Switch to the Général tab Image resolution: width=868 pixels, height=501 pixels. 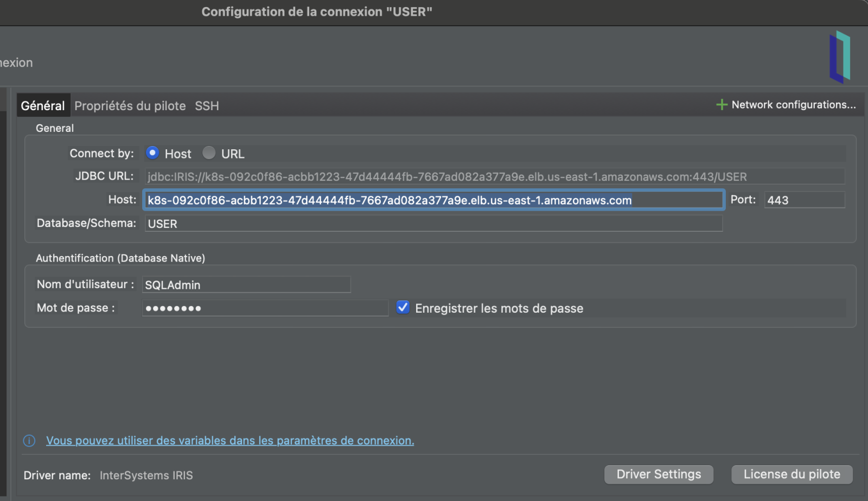pos(43,106)
